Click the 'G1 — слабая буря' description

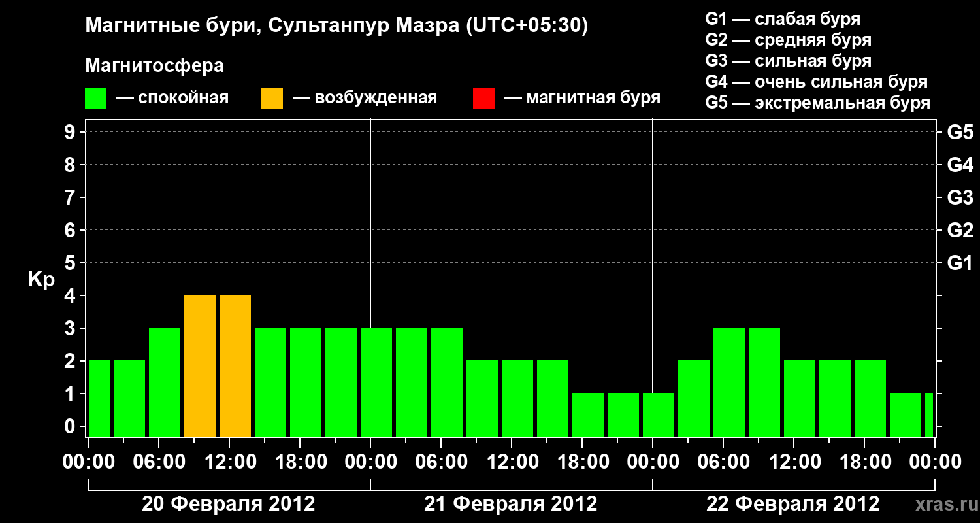tap(783, 18)
